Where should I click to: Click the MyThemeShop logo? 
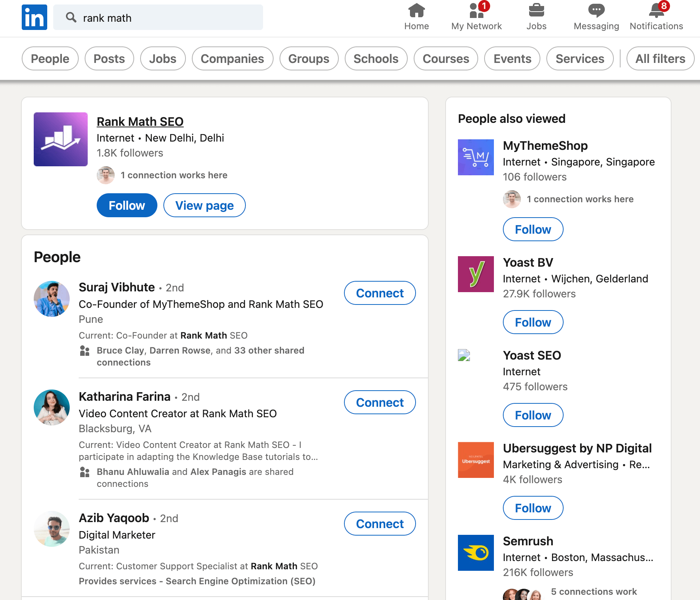(x=476, y=157)
